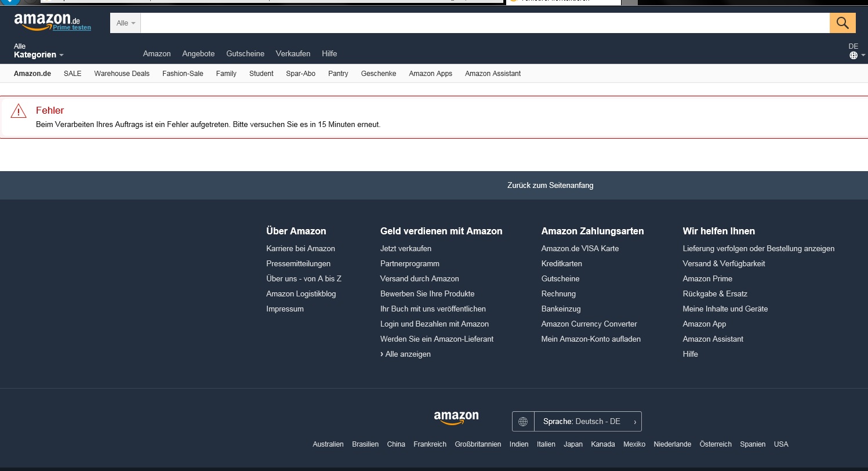Open the Alle search category dropdown

point(125,23)
